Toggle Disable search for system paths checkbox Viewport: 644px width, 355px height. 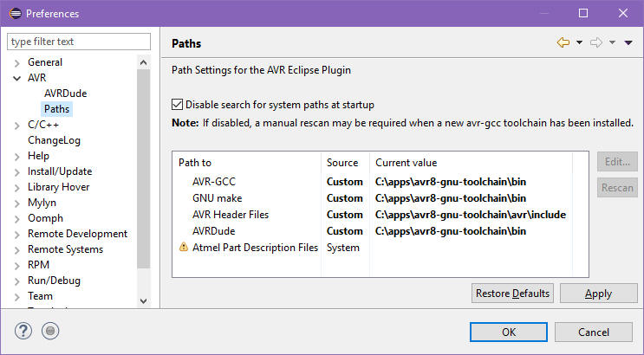click(178, 105)
